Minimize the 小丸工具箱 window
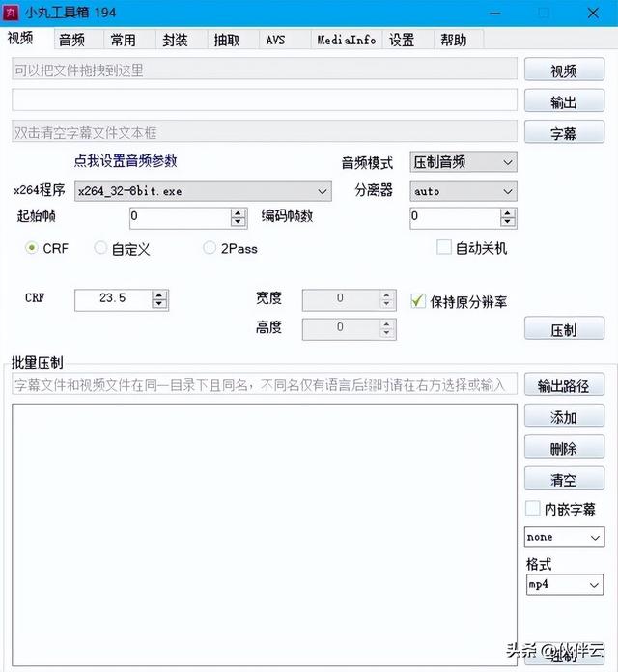The image size is (618, 672). coord(495,13)
